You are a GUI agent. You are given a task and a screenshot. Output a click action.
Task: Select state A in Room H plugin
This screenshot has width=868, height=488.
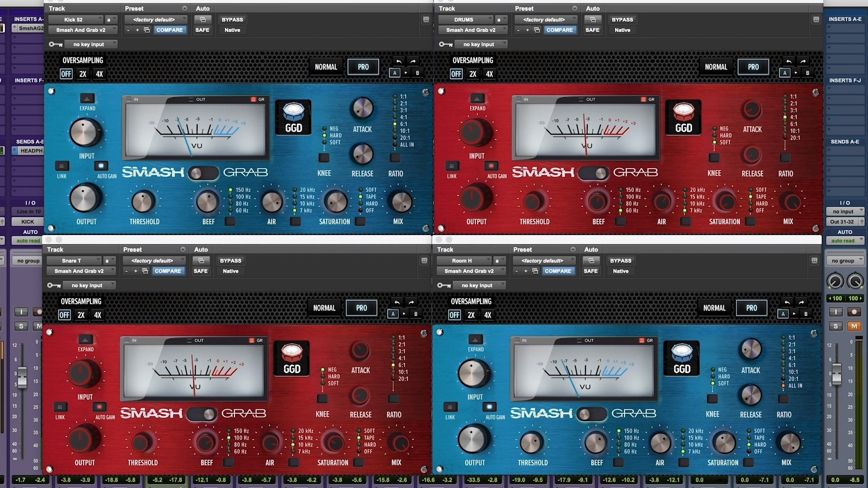[x=783, y=314]
